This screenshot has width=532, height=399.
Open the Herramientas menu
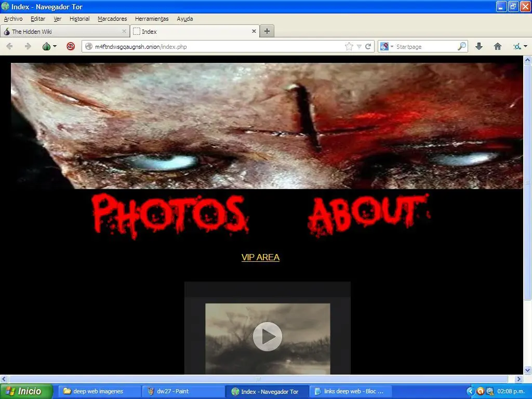tap(152, 19)
